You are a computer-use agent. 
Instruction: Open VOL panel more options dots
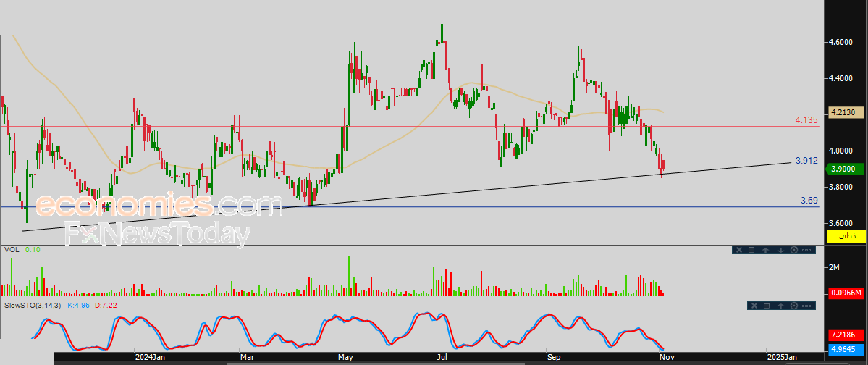[x=808, y=250]
